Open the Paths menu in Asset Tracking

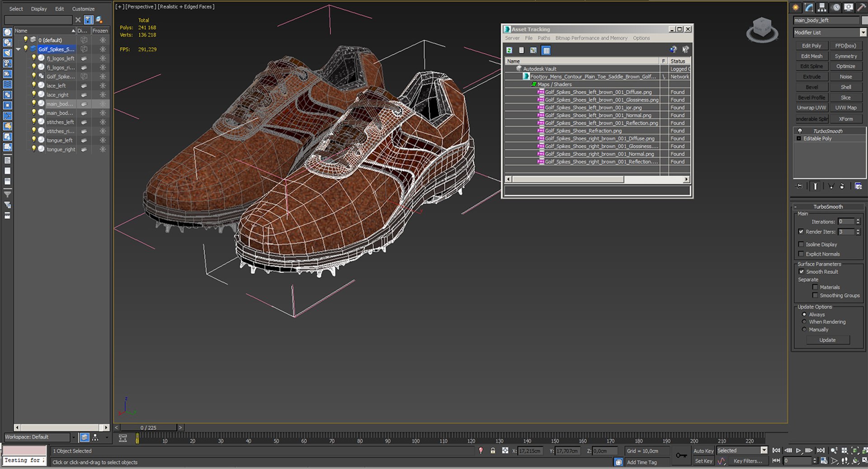544,38
